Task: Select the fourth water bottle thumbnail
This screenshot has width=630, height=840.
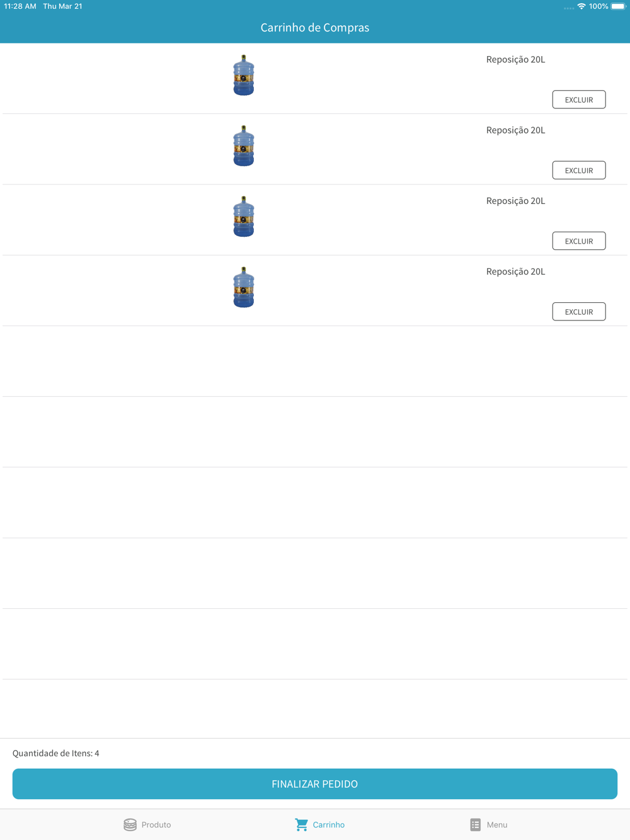Action: pyautogui.click(x=244, y=287)
